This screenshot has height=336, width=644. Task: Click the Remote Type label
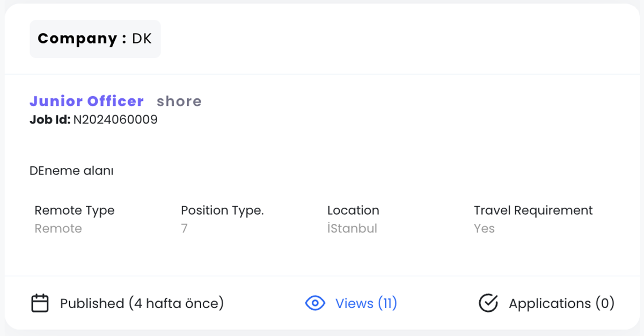pyautogui.click(x=75, y=210)
